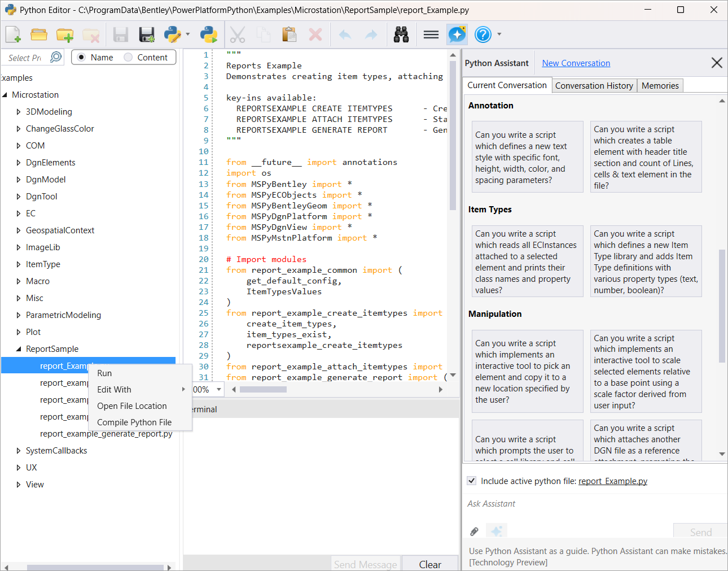The height and width of the screenshot is (571, 728).
Task: Switch to Conversation History tab
Action: (x=594, y=86)
